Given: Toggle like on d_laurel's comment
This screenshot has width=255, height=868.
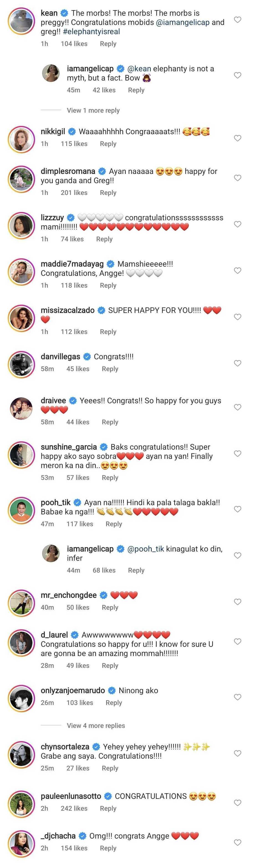Looking at the screenshot, I should click(x=237, y=642).
